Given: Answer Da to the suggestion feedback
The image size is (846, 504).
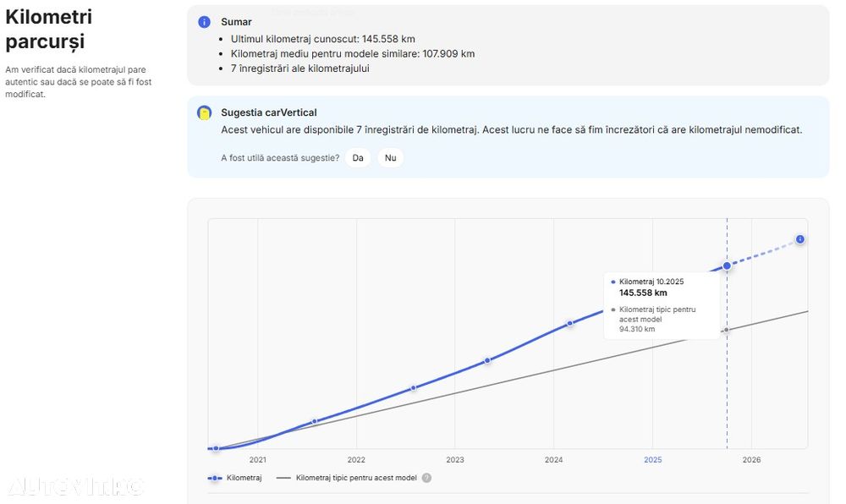Looking at the screenshot, I should click(x=358, y=158).
